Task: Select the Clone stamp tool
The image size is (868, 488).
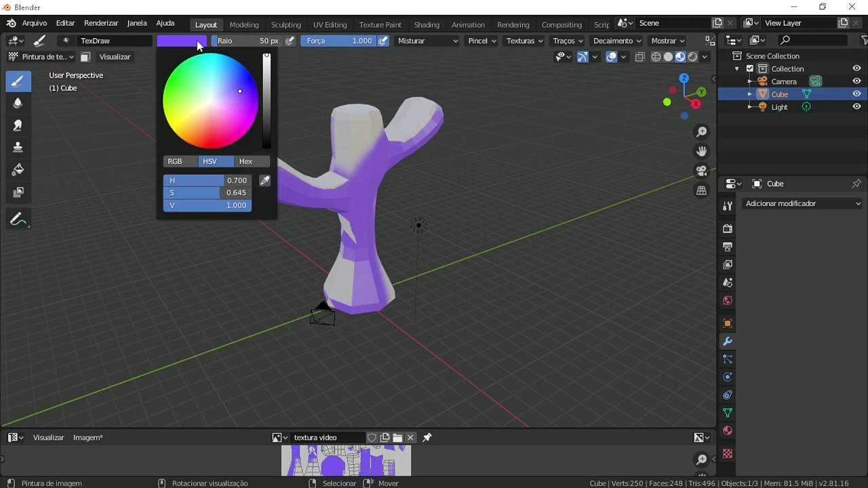Action: point(18,148)
